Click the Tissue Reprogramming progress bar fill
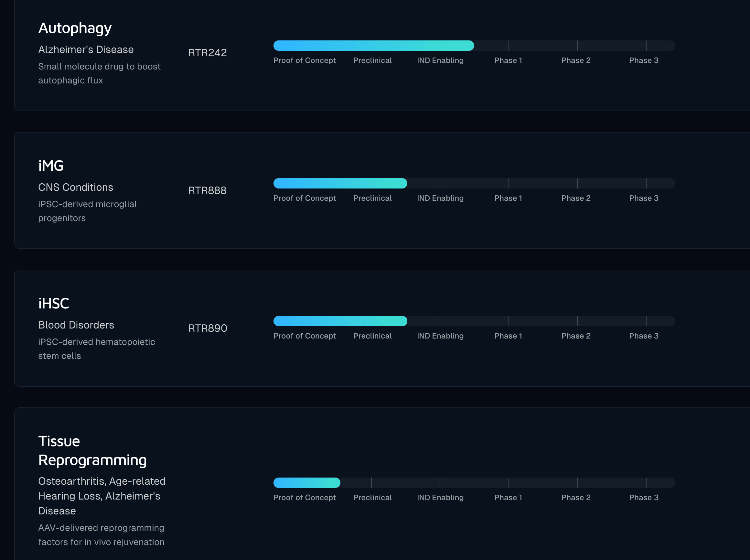Viewport: 750px width, 560px height. (307, 482)
